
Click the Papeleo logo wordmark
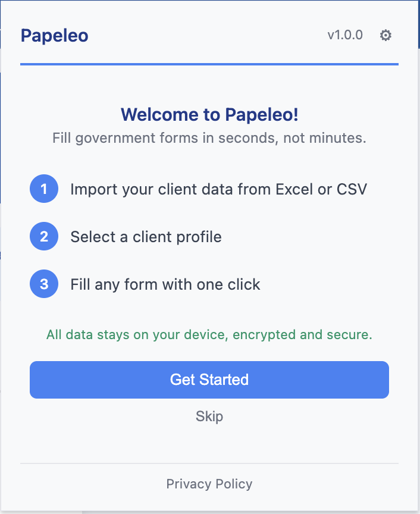(54, 35)
